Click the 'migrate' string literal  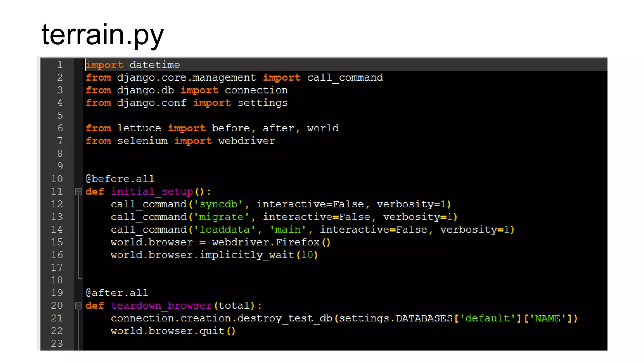click(221, 217)
